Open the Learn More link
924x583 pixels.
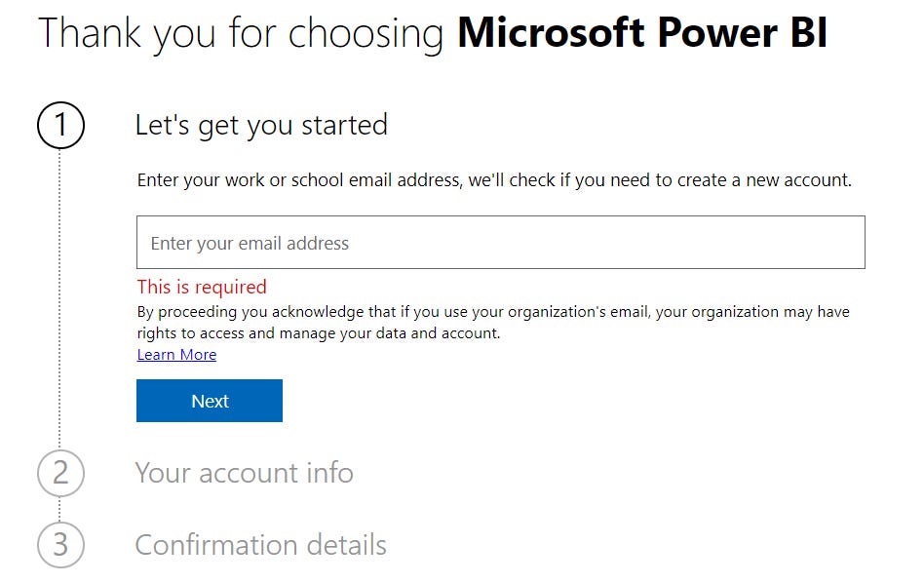tap(176, 354)
